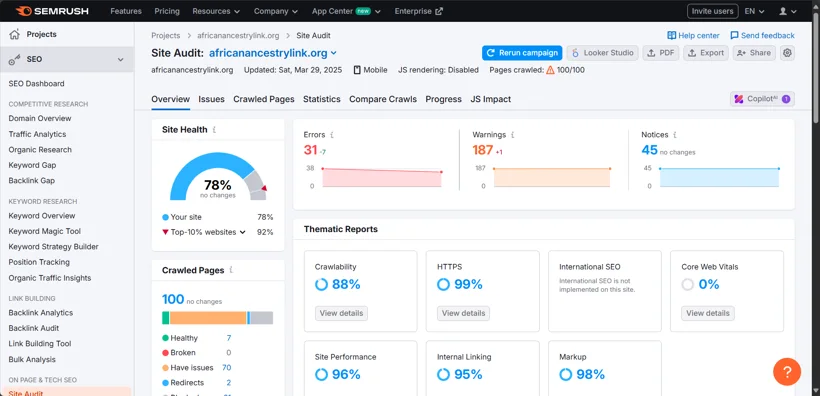
Task: Open the Statistics tab
Action: pyautogui.click(x=322, y=99)
